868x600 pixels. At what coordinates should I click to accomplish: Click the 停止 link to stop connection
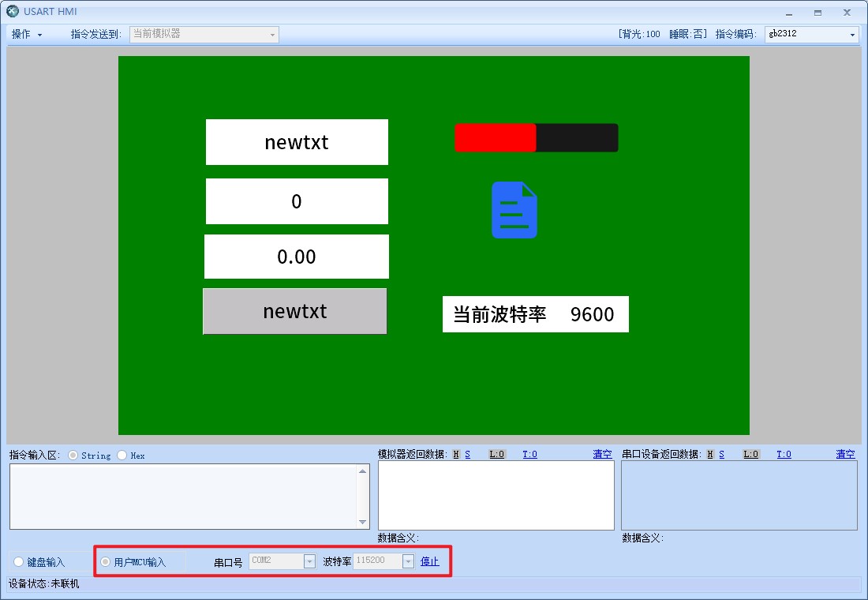pyautogui.click(x=430, y=561)
